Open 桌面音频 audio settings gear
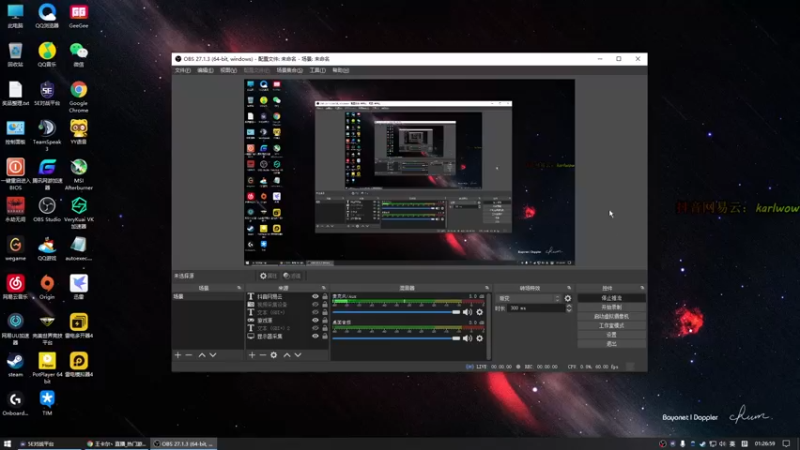 tap(480, 338)
